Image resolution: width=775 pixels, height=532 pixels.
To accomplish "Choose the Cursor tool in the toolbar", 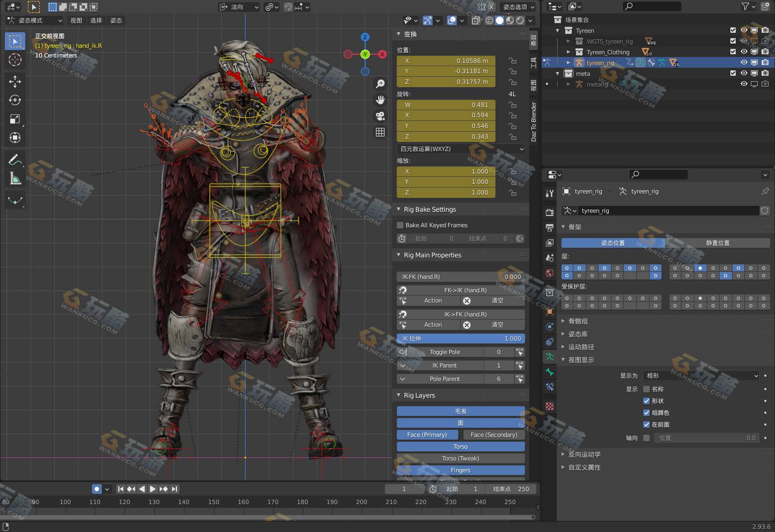I will 15,60.
